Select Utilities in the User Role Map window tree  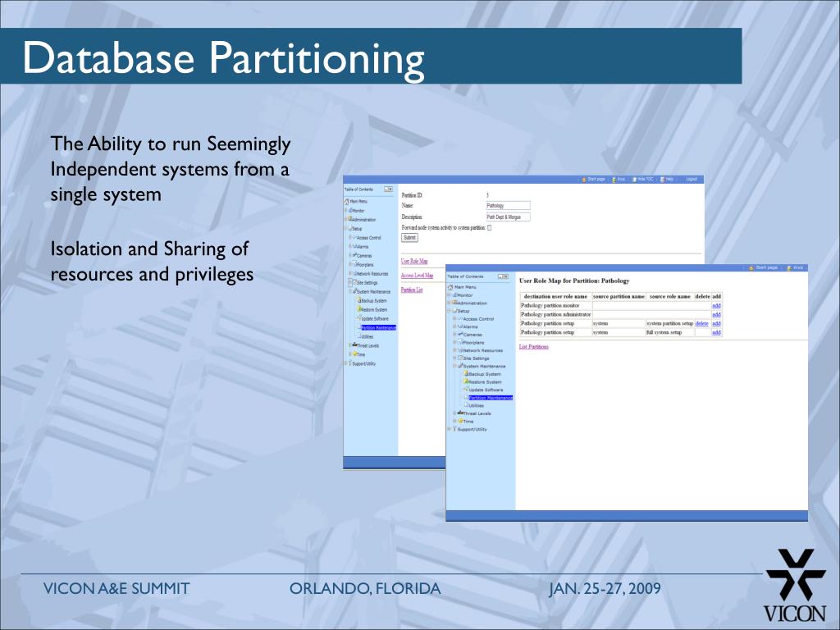[x=477, y=405]
